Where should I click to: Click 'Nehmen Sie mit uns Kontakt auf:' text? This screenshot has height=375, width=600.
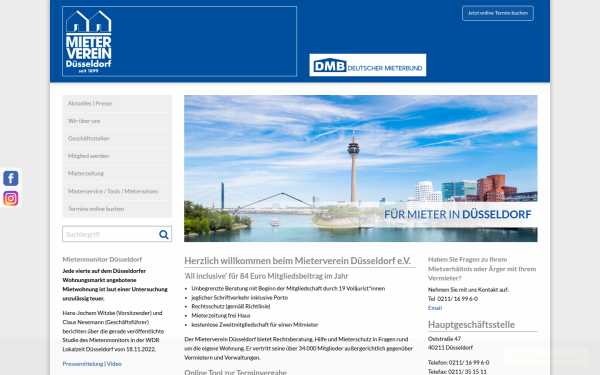click(468, 290)
